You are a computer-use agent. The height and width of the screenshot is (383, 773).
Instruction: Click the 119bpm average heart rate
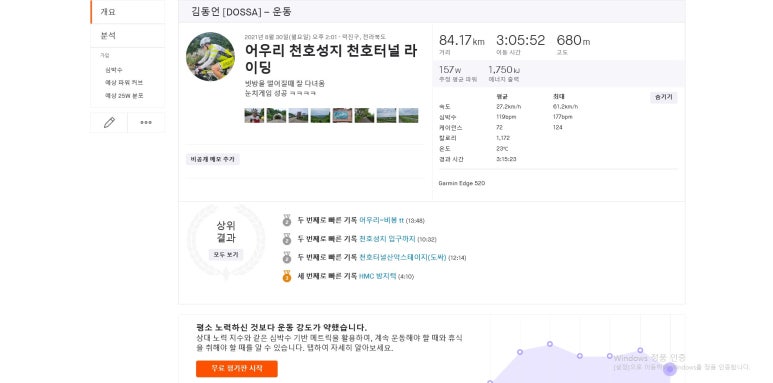(506, 117)
